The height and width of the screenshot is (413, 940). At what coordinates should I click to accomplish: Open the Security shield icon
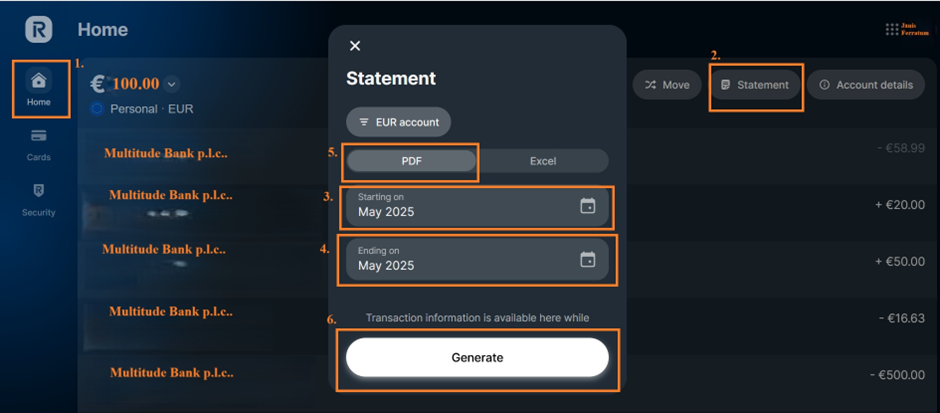pyautogui.click(x=39, y=191)
